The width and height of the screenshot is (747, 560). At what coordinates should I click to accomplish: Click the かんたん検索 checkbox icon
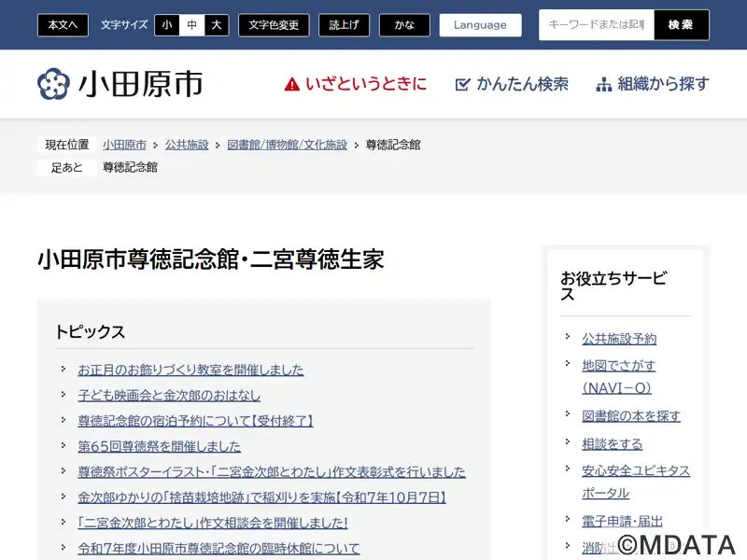(462, 85)
